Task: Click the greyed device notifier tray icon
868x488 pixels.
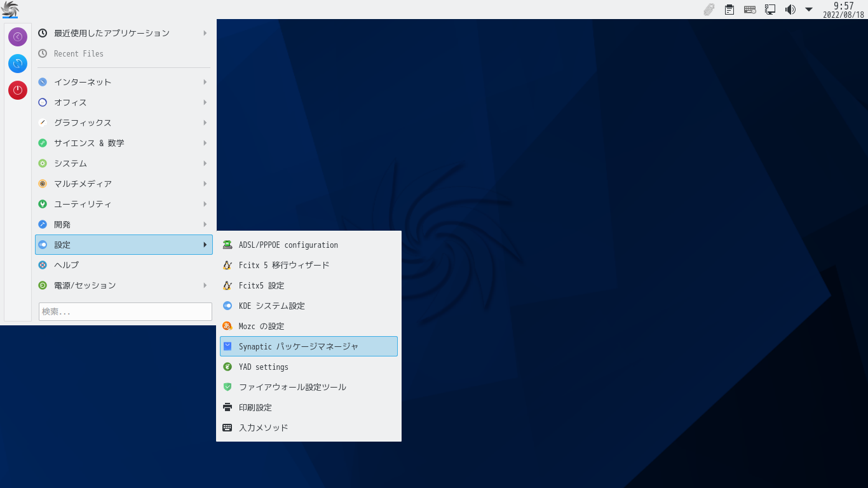Action: [x=709, y=10]
